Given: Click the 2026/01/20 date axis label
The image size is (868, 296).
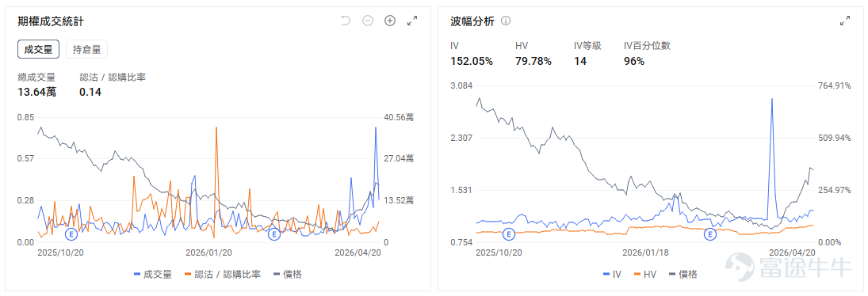Looking at the screenshot, I should (208, 252).
